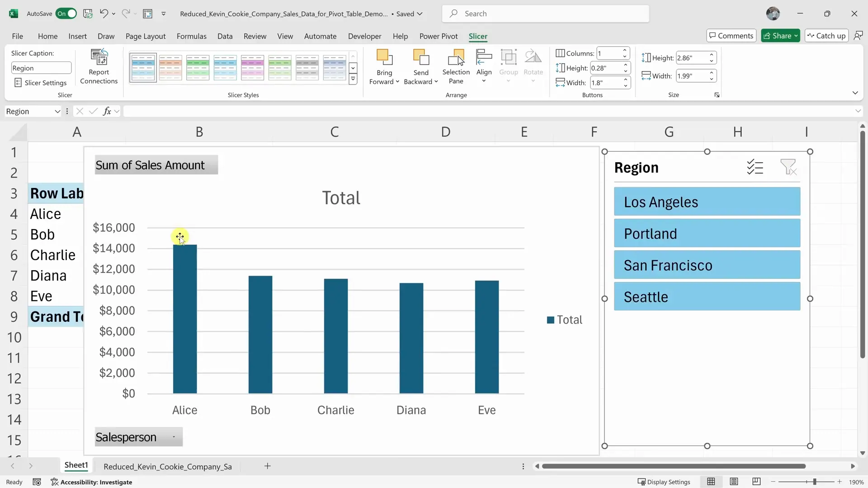The image size is (868, 488).
Task: Click the macro recording status icon
Action: click(37, 482)
